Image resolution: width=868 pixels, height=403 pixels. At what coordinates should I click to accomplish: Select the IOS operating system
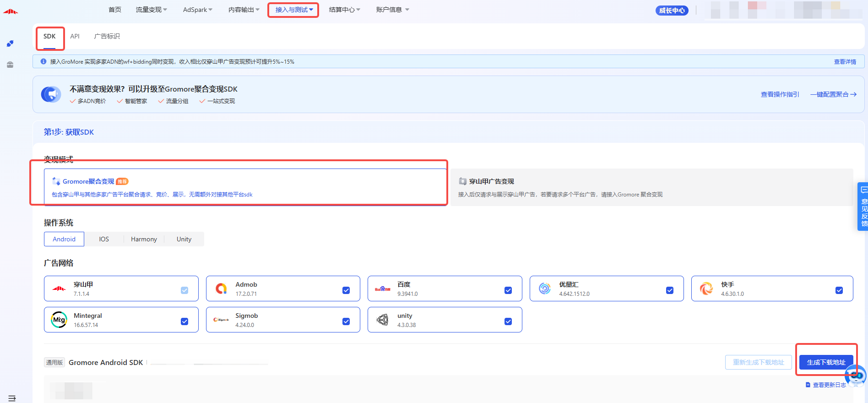pyautogui.click(x=104, y=239)
